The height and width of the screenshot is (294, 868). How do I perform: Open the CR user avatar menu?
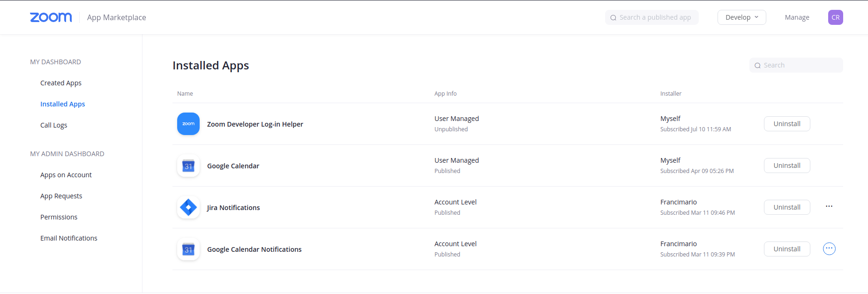(835, 17)
